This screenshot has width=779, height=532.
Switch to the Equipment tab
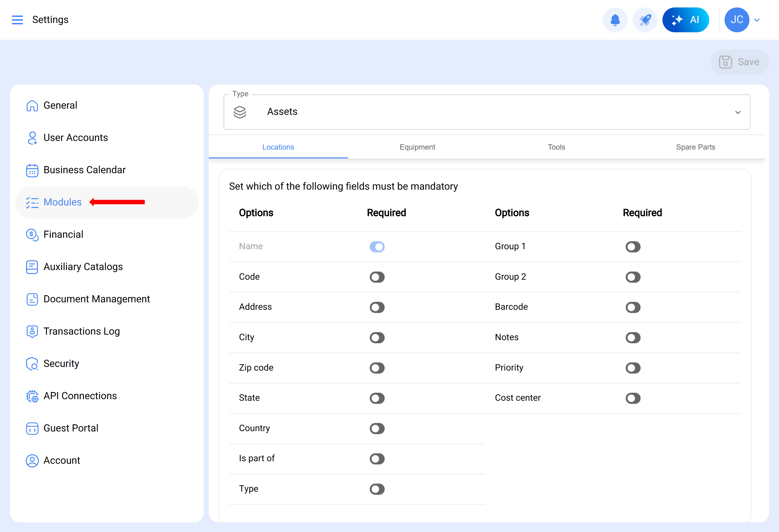tap(417, 147)
